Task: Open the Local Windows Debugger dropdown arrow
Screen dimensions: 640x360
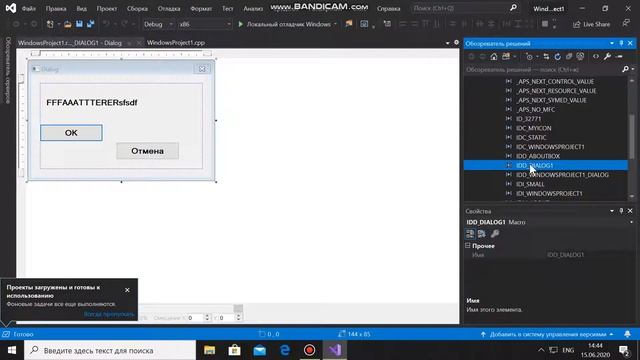Action: [x=335, y=24]
